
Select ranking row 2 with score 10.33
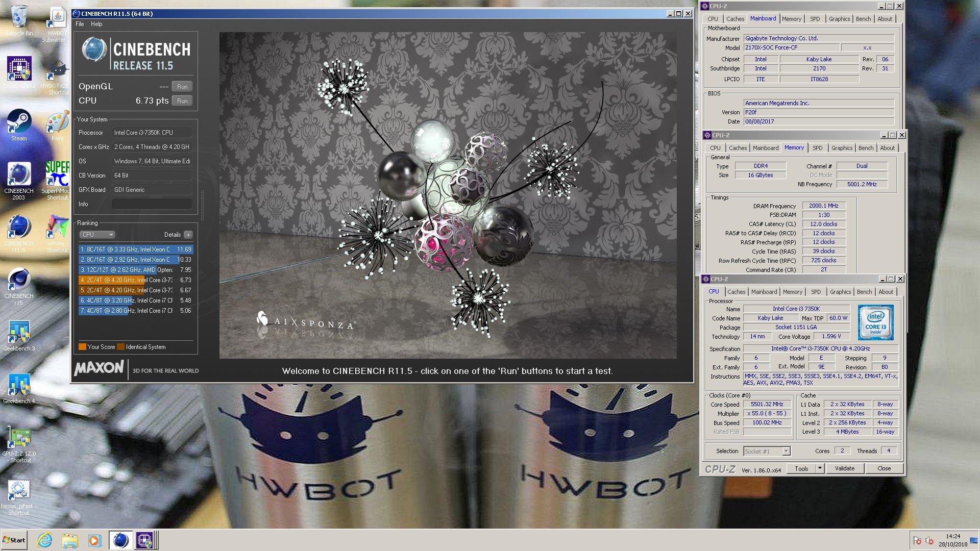coord(136,260)
